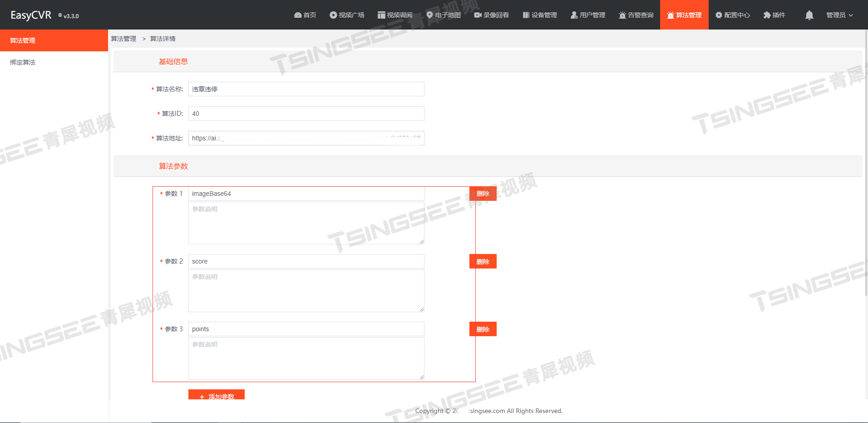Click the video retrieval icon

(x=381, y=15)
